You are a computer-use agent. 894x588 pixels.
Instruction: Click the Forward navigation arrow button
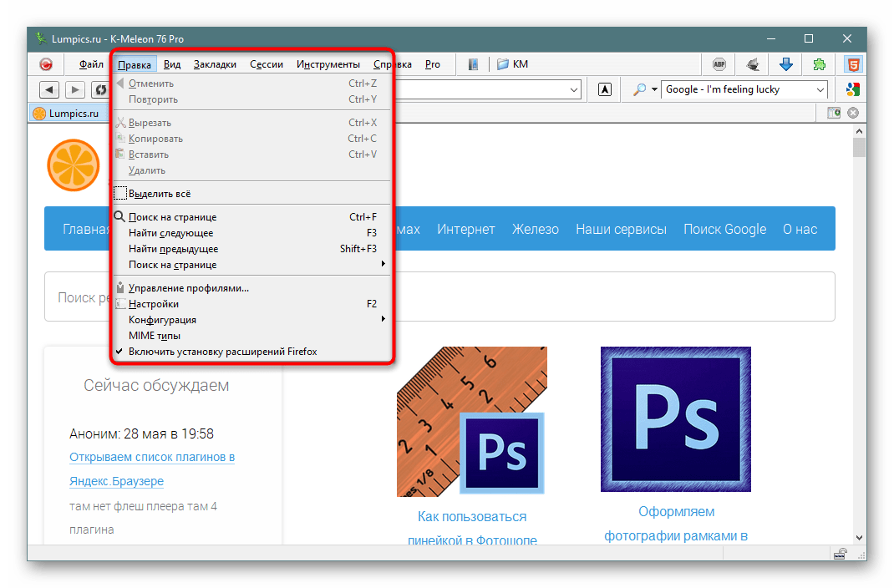74,89
